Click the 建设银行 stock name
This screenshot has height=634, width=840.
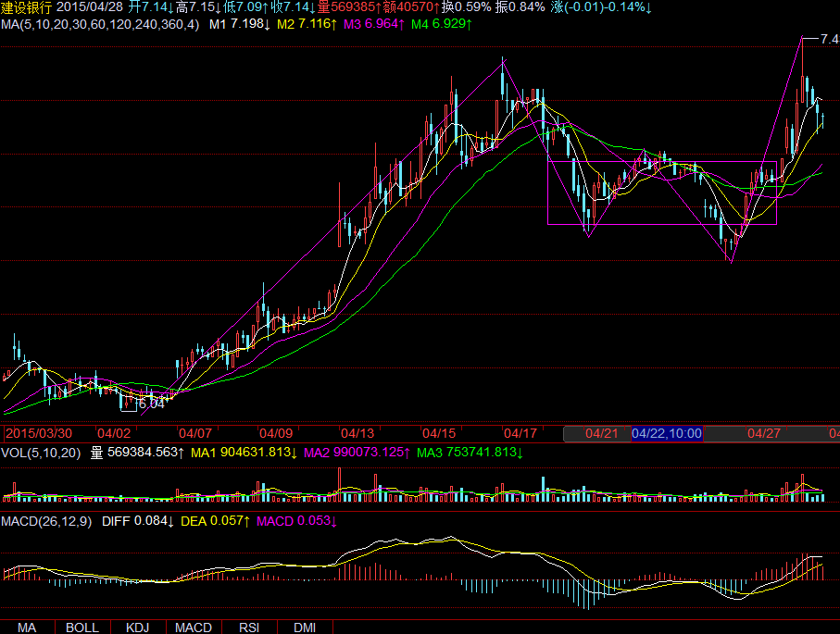pyautogui.click(x=26, y=7)
